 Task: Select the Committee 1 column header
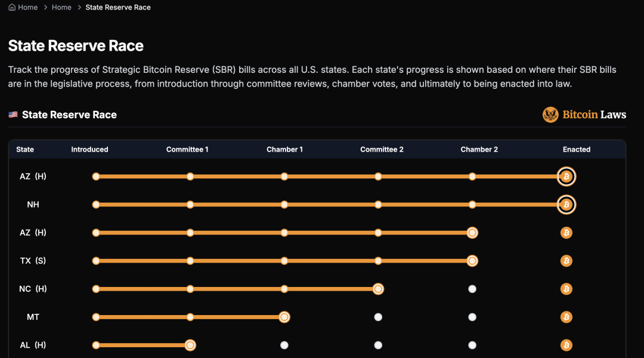(x=187, y=150)
